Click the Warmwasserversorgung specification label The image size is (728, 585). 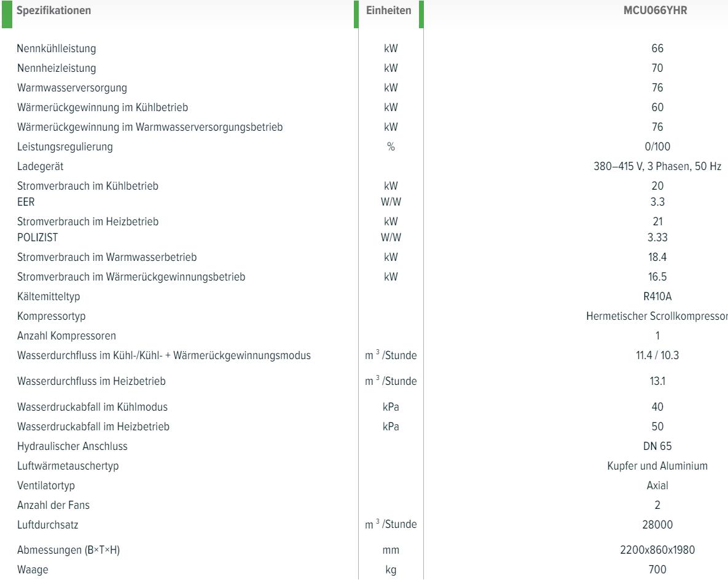pyautogui.click(x=72, y=88)
